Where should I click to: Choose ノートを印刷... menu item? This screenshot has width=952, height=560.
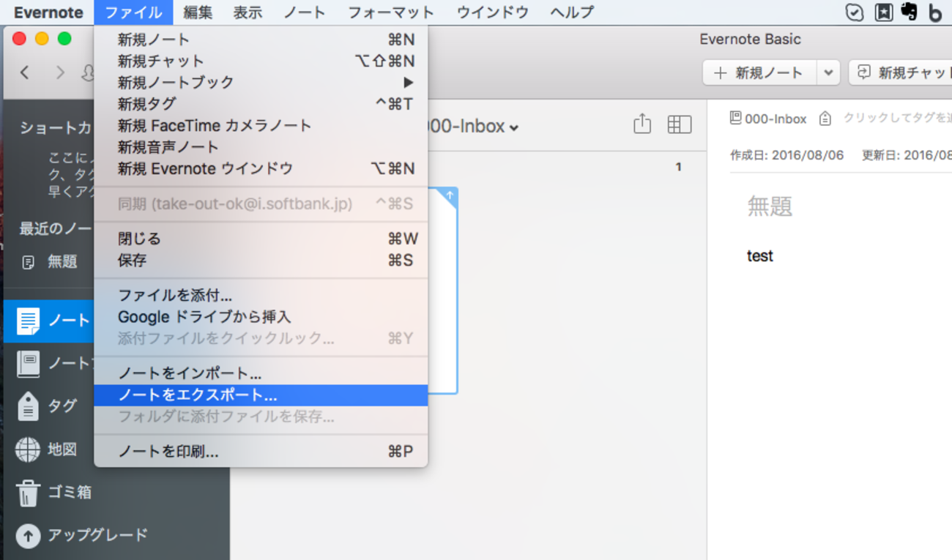pyautogui.click(x=261, y=452)
